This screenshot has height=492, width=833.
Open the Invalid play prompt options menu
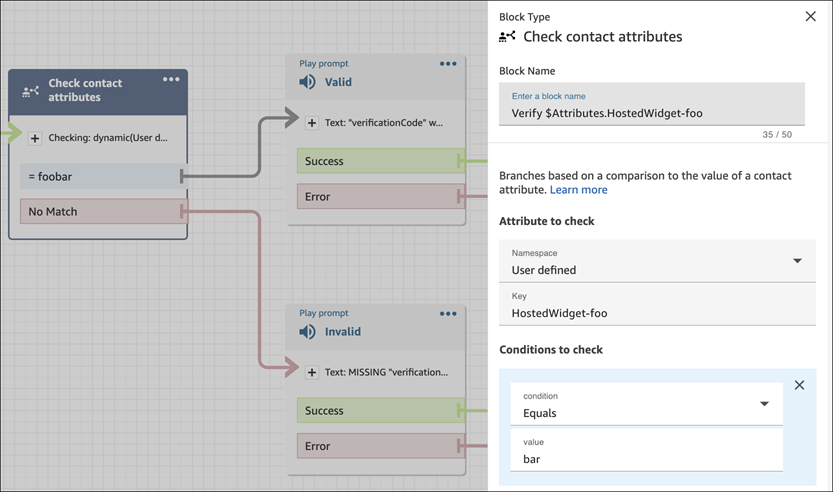(448, 314)
